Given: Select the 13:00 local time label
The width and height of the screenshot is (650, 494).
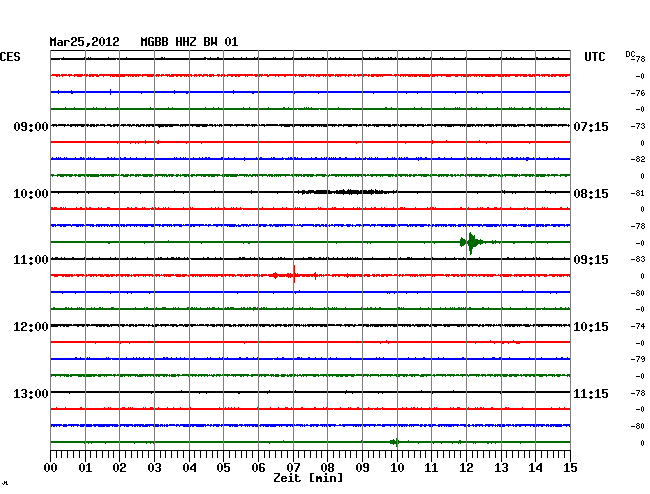Looking at the screenshot, I should point(31,393).
